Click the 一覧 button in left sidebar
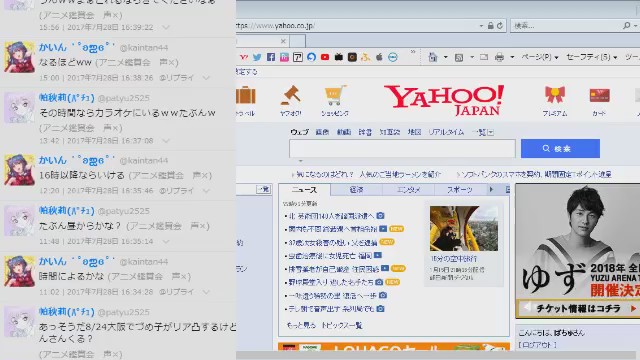The image size is (640, 360). (263, 189)
